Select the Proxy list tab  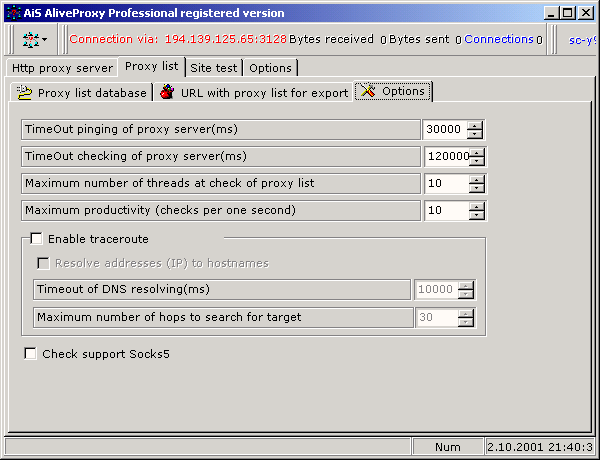[152, 66]
